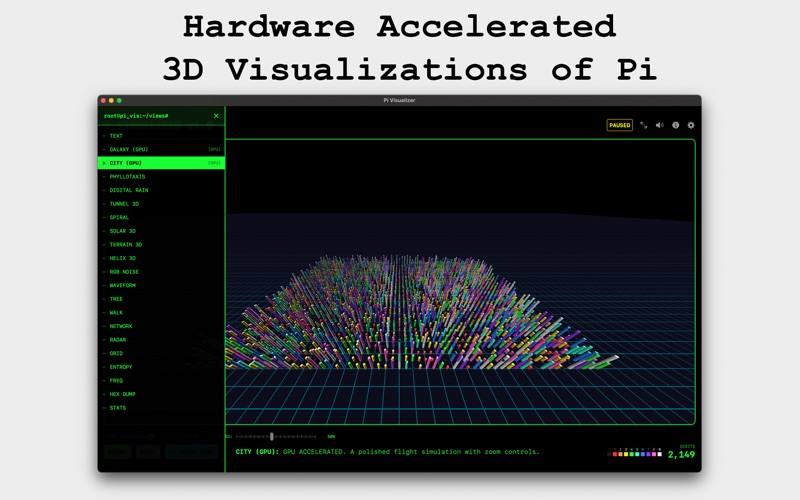Viewport: 800px width, 500px height.
Task: Switch to the NETWORK view
Action: [161, 326]
